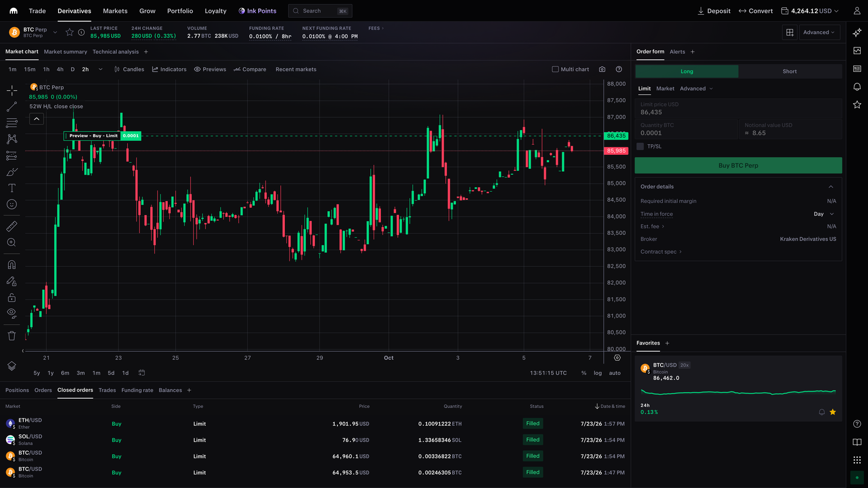Collapse the chart legend chevron
The image size is (868, 488).
[x=37, y=119]
